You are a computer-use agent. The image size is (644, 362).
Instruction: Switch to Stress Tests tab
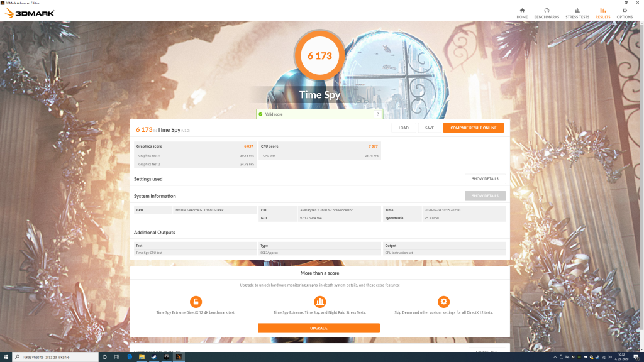tap(577, 13)
